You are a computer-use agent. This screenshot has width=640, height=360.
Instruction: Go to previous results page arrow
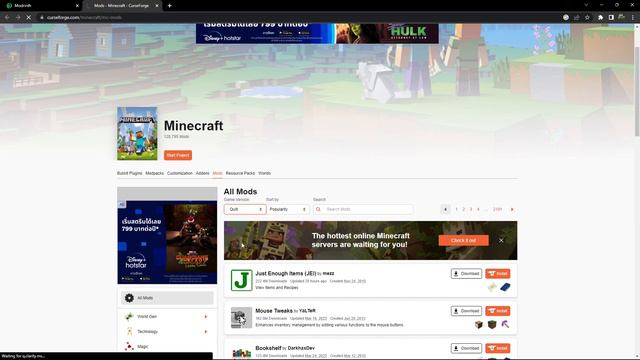445,209
